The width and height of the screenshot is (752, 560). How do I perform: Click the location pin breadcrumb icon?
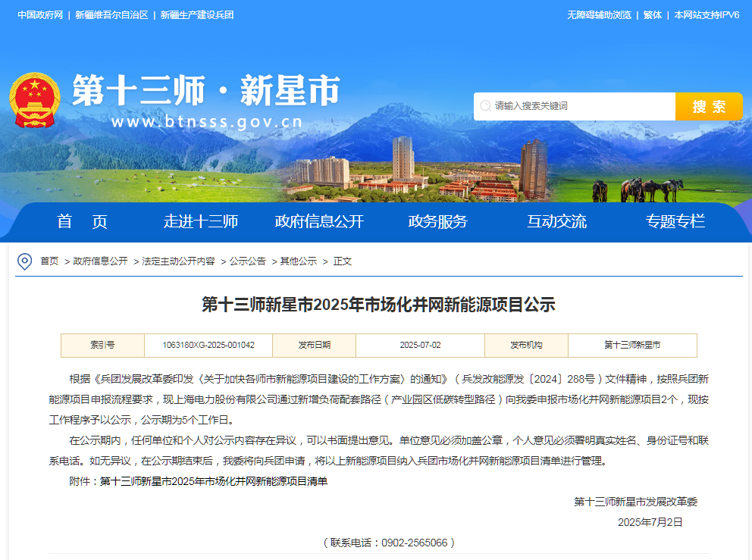pos(25,261)
